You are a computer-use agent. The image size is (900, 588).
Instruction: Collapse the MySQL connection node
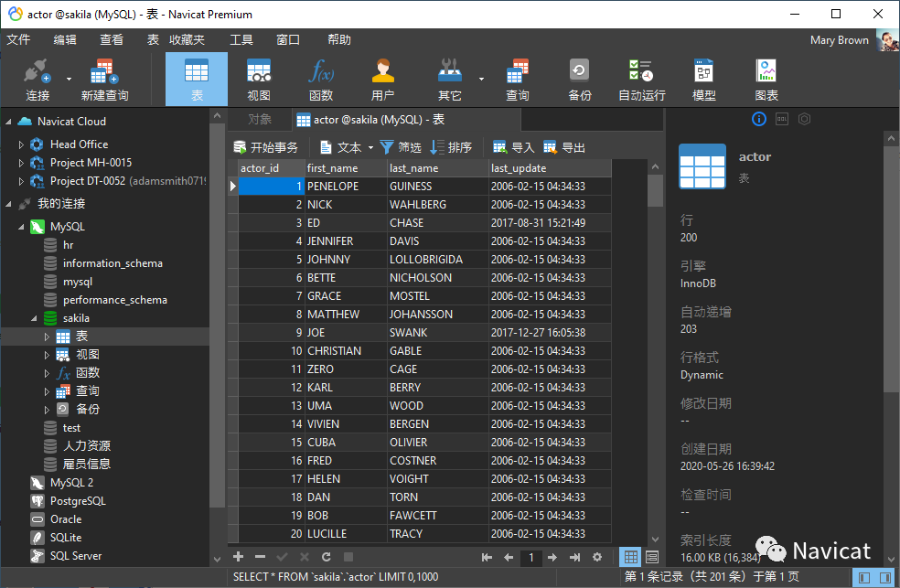click(21, 227)
